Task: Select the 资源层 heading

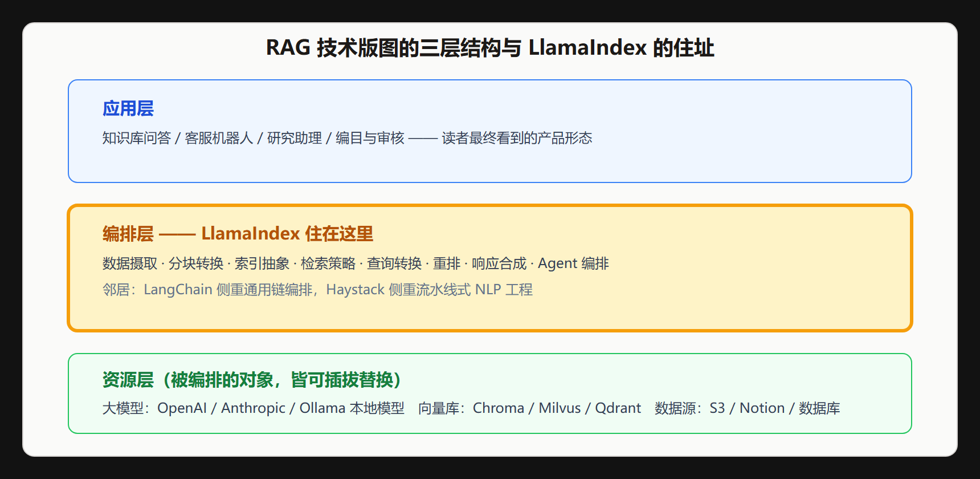Action: [252, 380]
